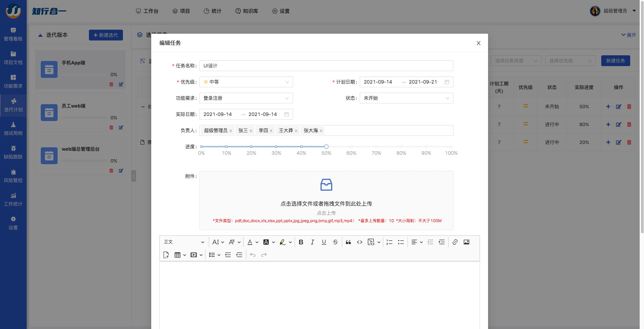Apply italic formatting in the editor toolbar
Image resolution: width=644 pixels, height=329 pixels.
pyautogui.click(x=312, y=242)
